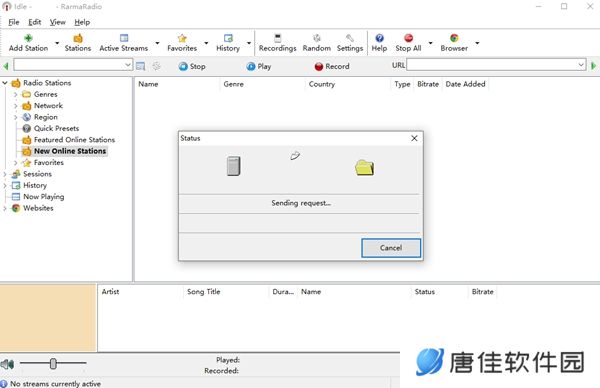Open Add Station dropdown arrow
Viewport: 600px width, 388px height.
(x=57, y=43)
